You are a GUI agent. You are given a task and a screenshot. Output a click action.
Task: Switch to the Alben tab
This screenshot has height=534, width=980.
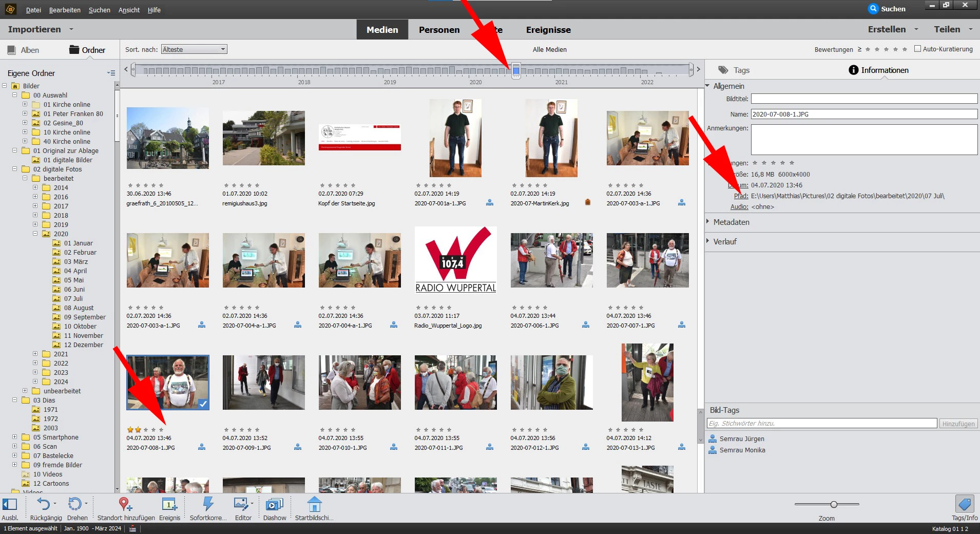[x=24, y=50]
